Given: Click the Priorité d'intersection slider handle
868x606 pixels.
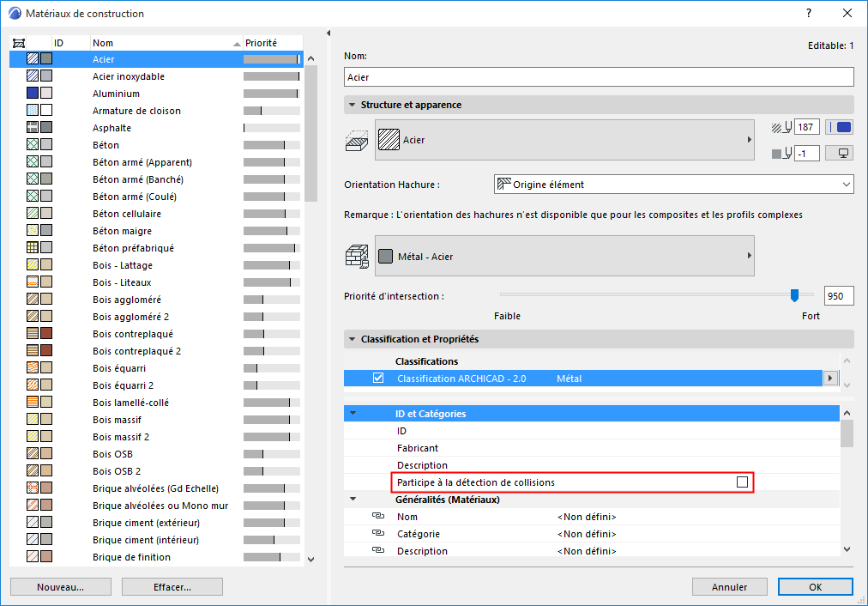Looking at the screenshot, I should 794,294.
